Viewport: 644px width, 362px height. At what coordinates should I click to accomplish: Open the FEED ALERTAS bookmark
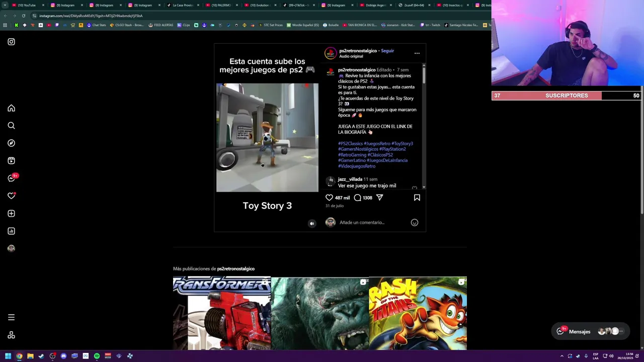tap(161, 25)
